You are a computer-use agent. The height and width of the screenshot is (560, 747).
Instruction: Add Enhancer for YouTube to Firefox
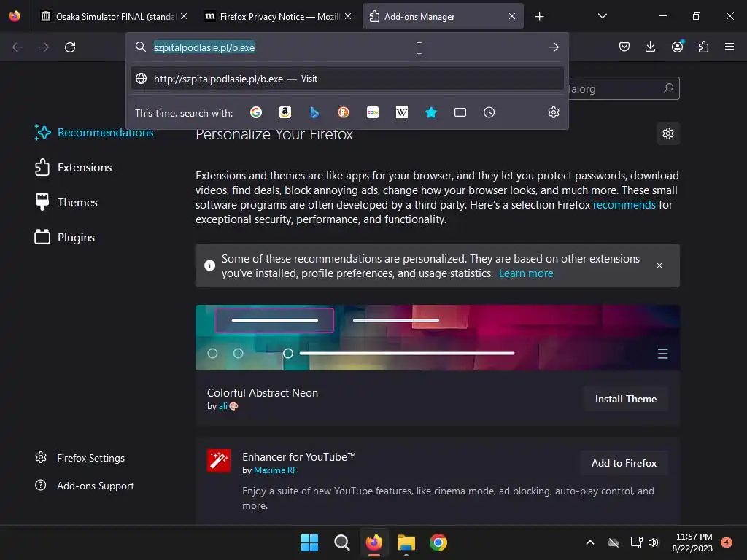624,463
